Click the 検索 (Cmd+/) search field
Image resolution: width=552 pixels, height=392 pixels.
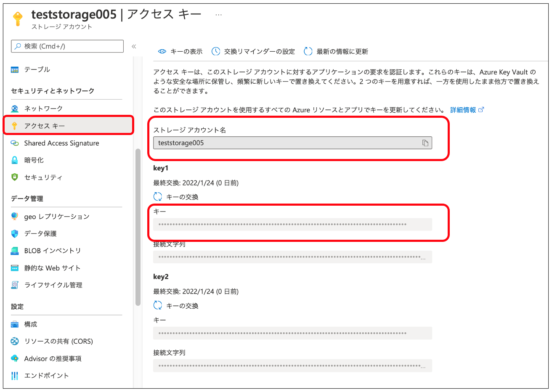(x=67, y=46)
